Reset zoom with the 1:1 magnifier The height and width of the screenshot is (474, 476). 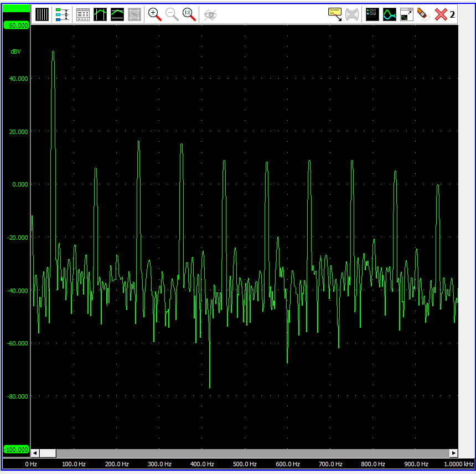point(189,14)
